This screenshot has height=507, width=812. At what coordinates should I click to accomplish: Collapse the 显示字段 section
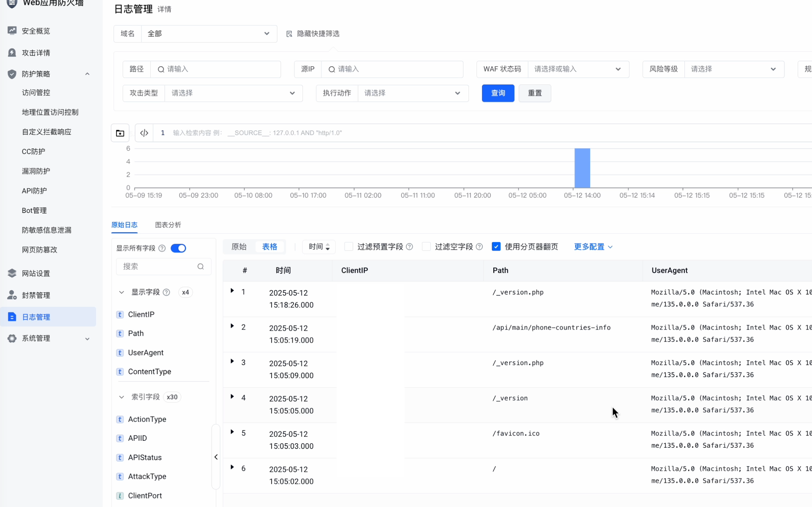(x=121, y=292)
